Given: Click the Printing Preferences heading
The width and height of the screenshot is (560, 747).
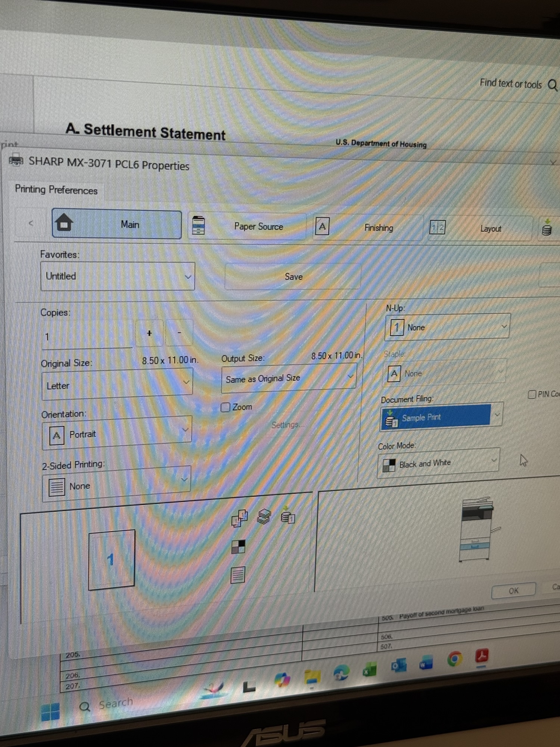Looking at the screenshot, I should pyautogui.click(x=56, y=190).
